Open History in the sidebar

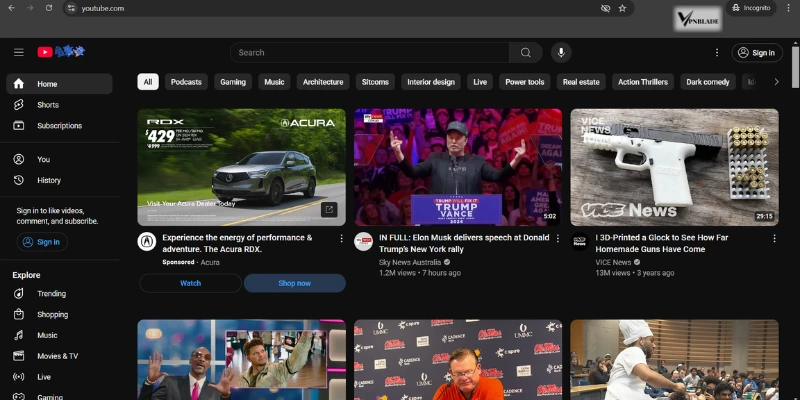pos(59,180)
